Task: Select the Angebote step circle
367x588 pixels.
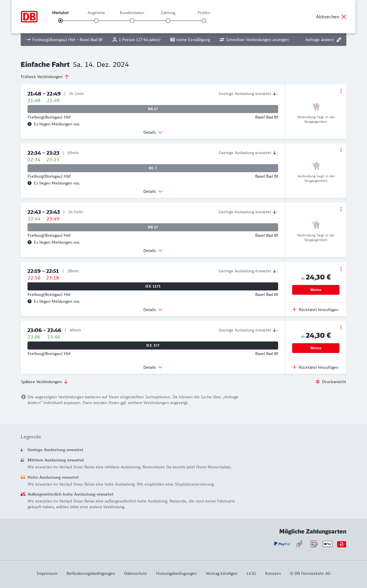Action: point(96,21)
